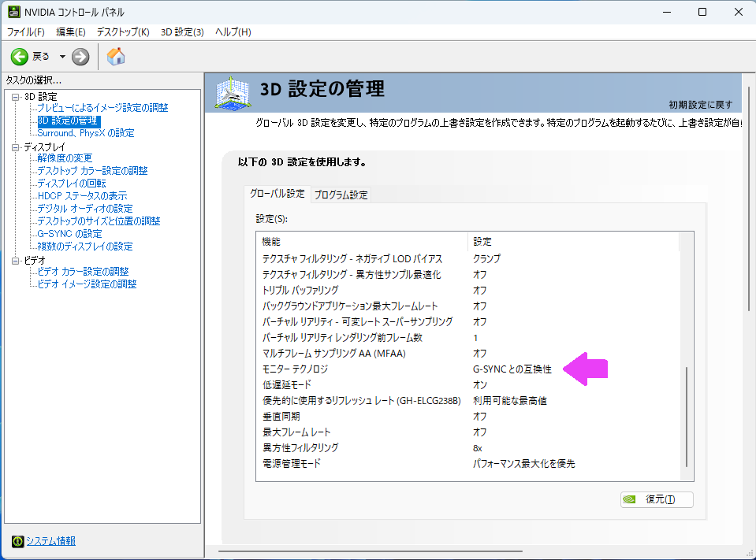Click the 8x anisotropic filtering value
The height and width of the screenshot is (560, 756).
click(x=477, y=448)
